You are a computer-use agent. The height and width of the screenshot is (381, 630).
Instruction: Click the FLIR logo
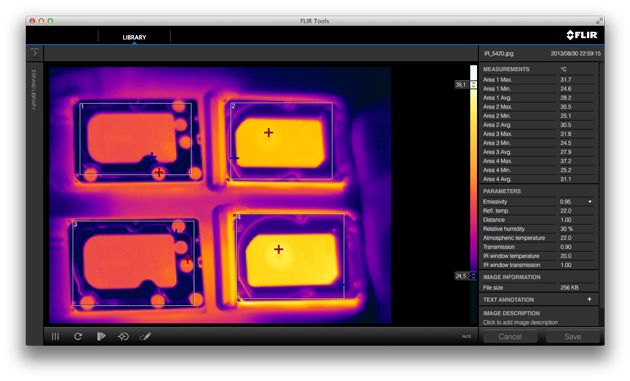(x=582, y=35)
